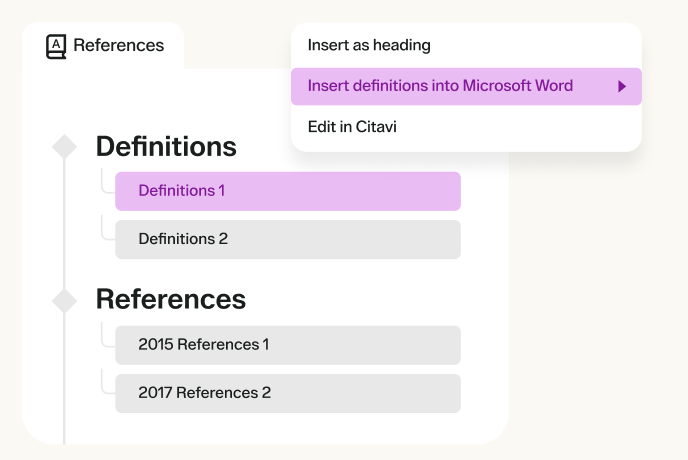The width and height of the screenshot is (688, 460).
Task: Click branch connector beside 2015 References 1
Action: (x=106, y=338)
